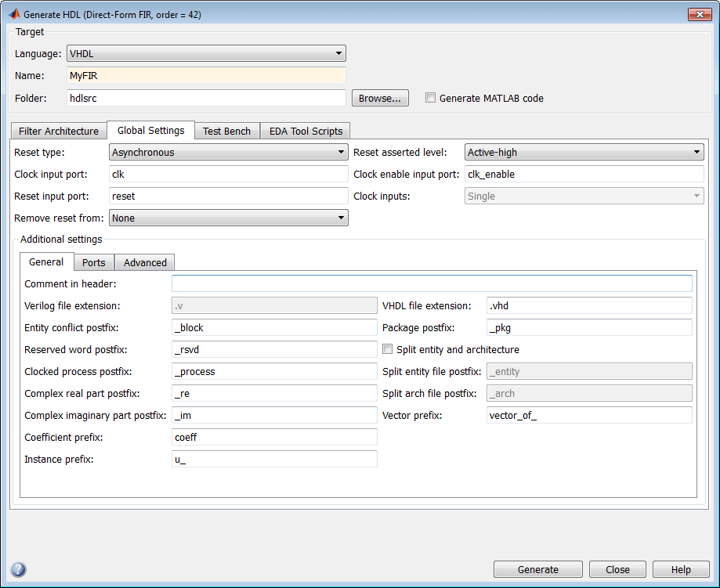Open Reset asserted level dropdown

584,153
